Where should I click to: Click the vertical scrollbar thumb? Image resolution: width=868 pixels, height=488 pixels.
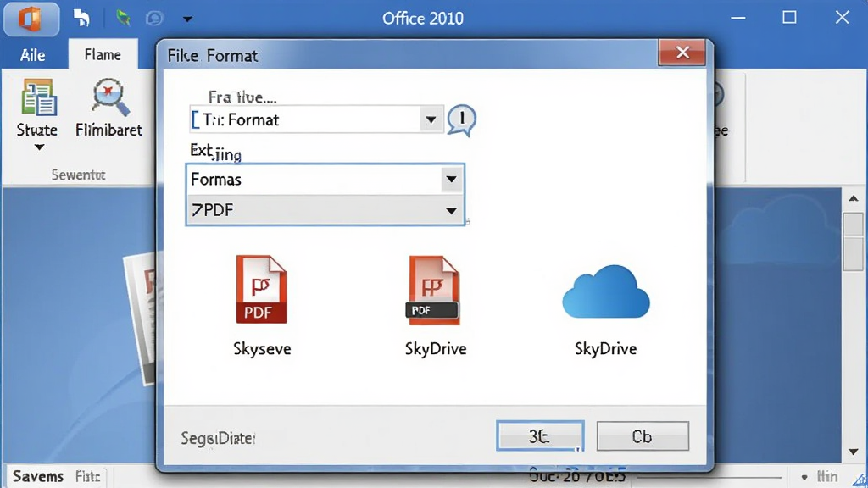pyautogui.click(x=853, y=241)
